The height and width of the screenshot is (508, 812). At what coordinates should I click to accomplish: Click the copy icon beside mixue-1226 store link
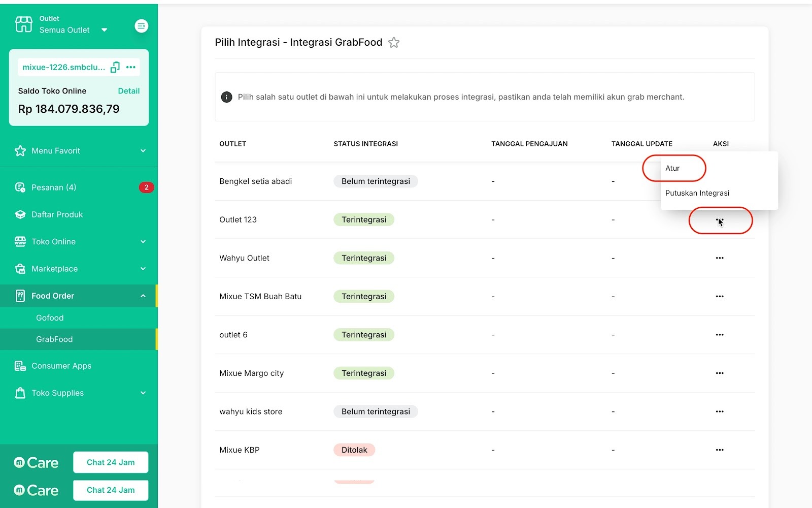115,67
